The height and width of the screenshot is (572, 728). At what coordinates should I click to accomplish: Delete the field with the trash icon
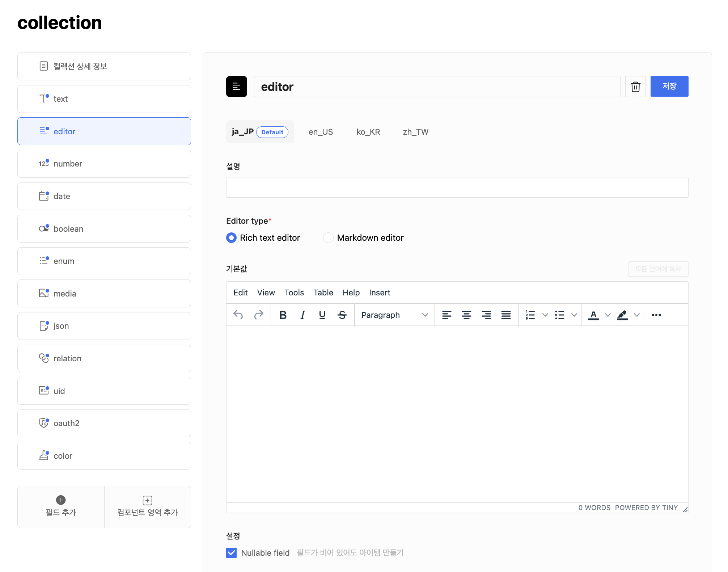[636, 87]
